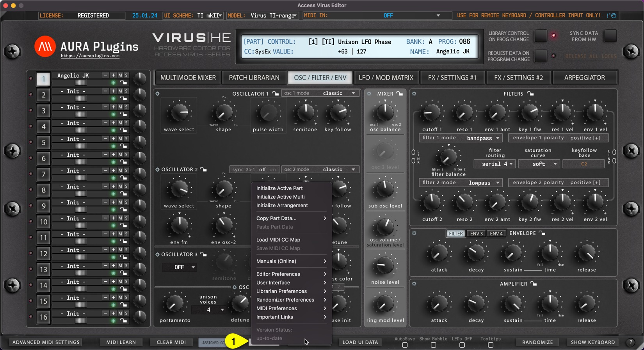
Task: Expand the osc 1 mode classic dropdown
Action: click(320, 93)
